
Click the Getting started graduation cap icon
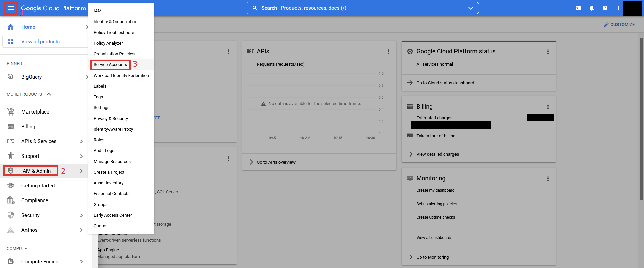(11, 185)
